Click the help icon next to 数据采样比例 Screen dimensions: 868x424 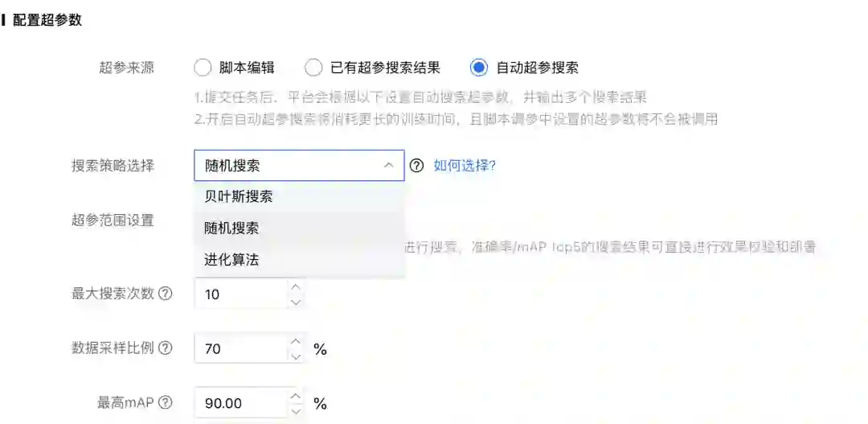166,348
